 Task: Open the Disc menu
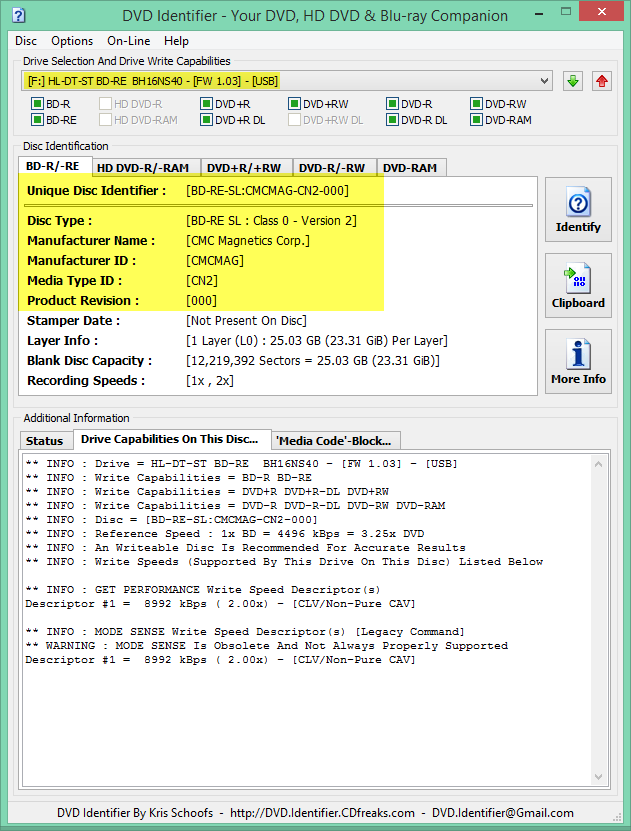click(26, 41)
